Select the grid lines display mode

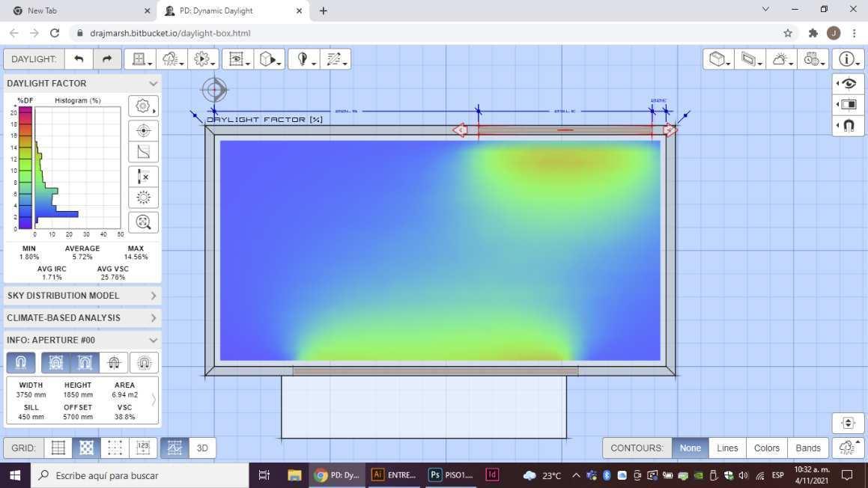[x=58, y=448]
